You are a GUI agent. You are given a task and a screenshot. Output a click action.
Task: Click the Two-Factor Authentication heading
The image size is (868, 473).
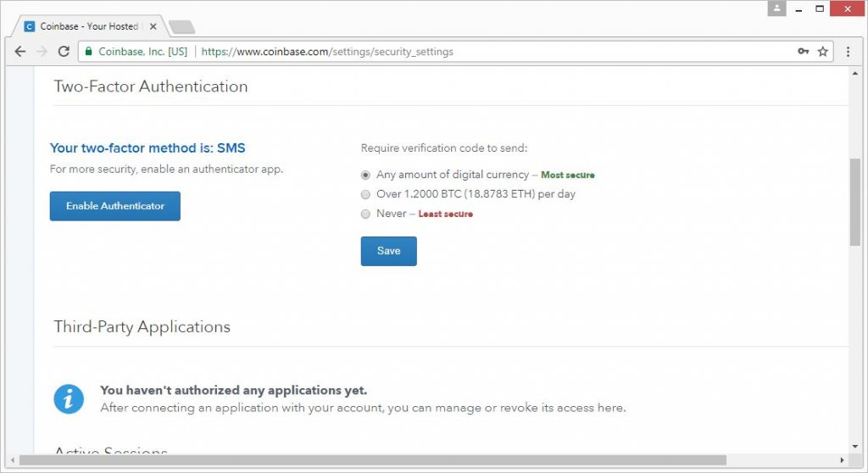click(151, 86)
